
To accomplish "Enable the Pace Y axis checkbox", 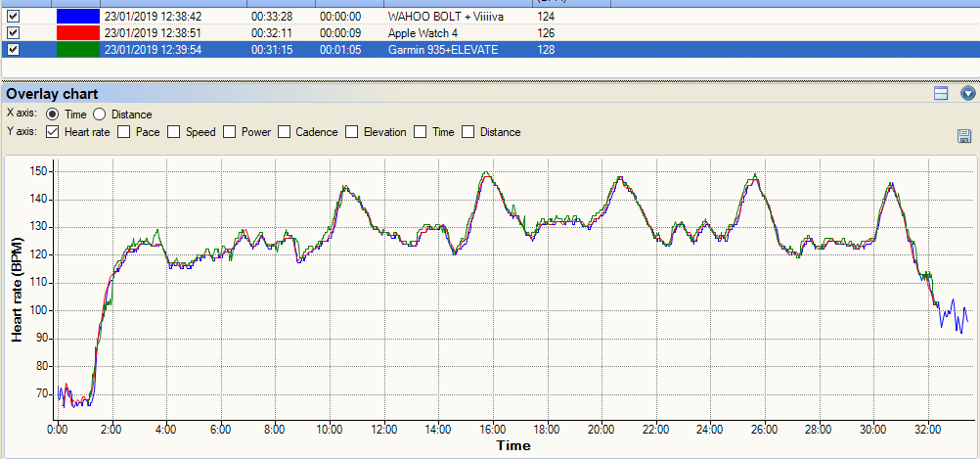I will pyautogui.click(x=125, y=132).
